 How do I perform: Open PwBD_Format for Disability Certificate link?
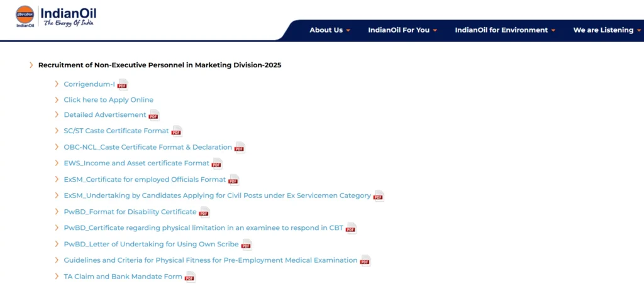[x=130, y=212]
